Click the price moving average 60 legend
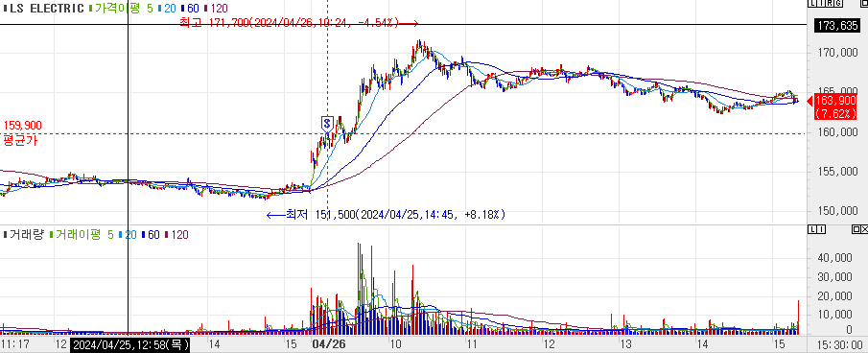Image resolution: width=868 pixels, height=353 pixels. pos(190,8)
